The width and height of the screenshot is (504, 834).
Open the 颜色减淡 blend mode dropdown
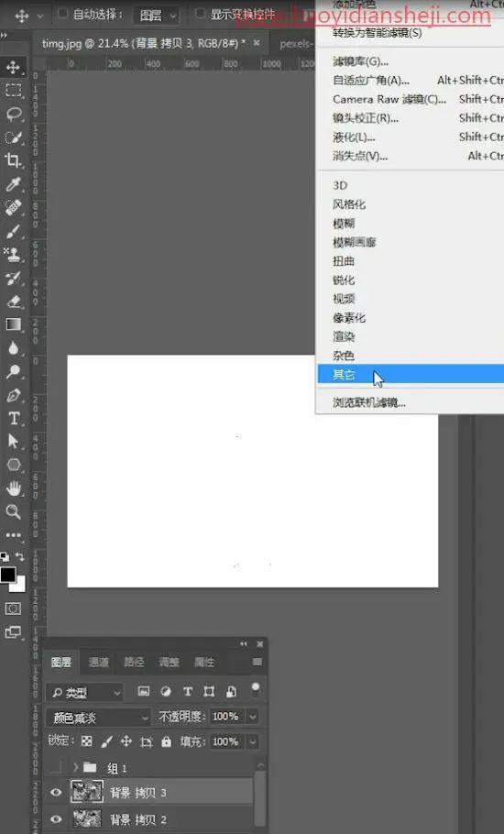[99, 718]
